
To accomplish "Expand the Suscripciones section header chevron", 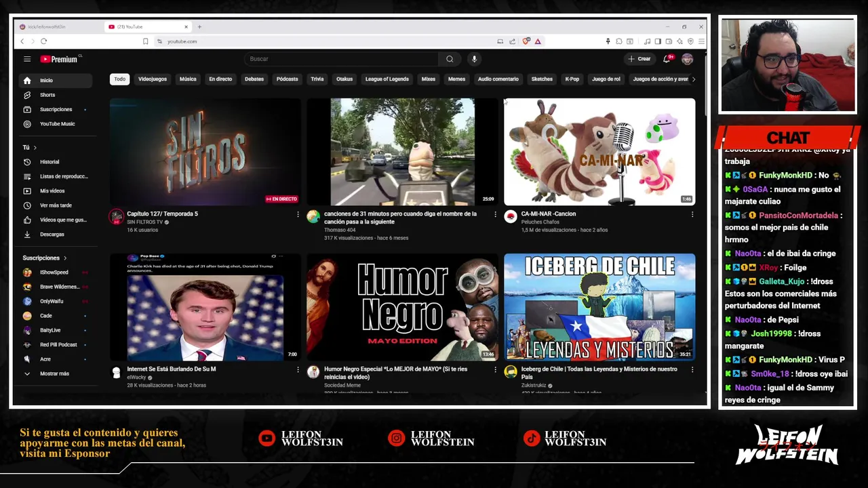I will (65, 258).
